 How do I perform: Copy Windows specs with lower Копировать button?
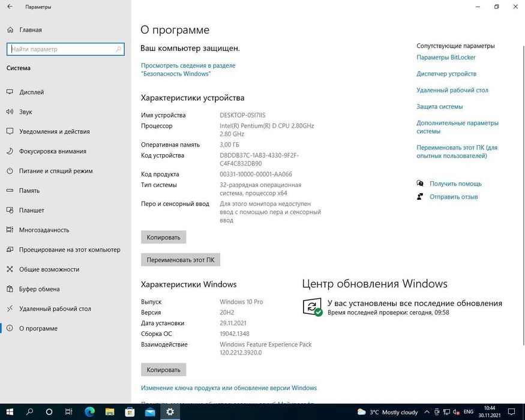pos(163,370)
